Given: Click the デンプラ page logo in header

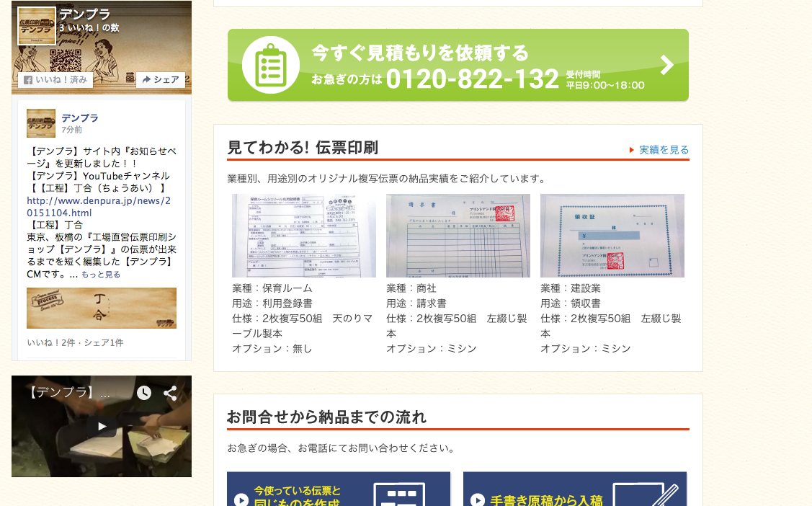Looking at the screenshot, I should 37,26.
